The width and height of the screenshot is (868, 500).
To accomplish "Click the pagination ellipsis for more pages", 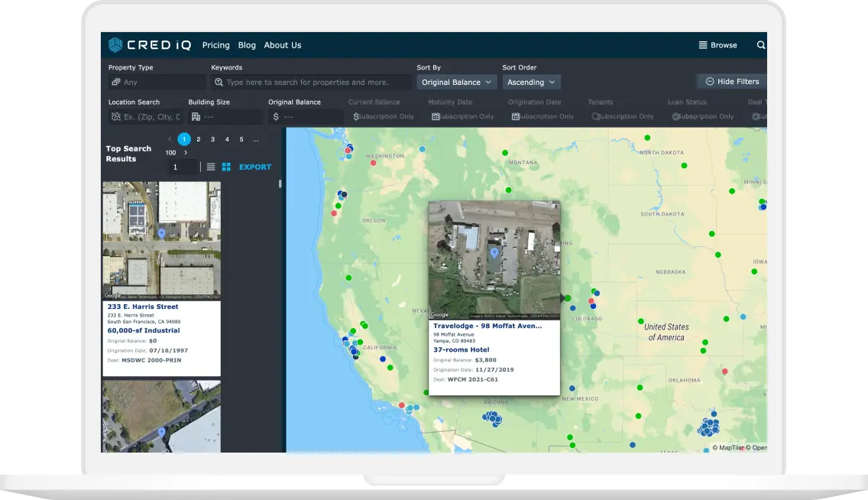I will point(256,139).
